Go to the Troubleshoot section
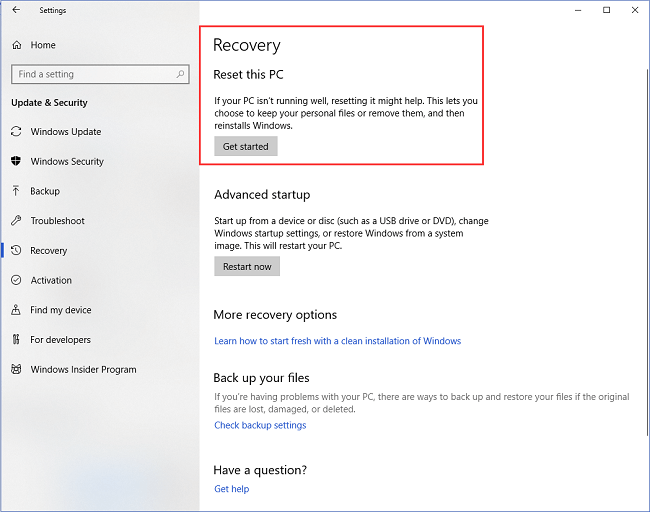 [57, 221]
